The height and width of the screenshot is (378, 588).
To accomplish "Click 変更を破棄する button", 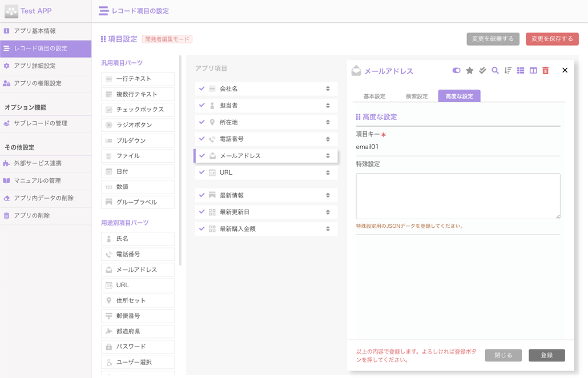I will 493,39.
